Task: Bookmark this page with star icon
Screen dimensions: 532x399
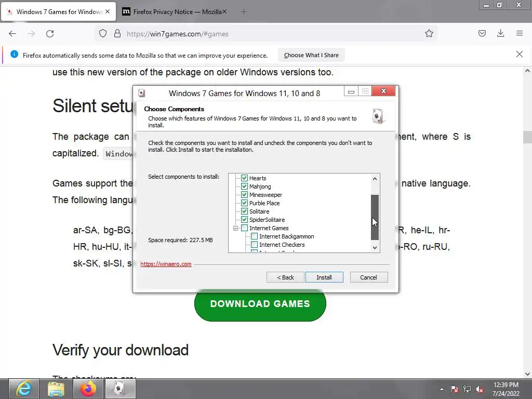Action: (429, 34)
